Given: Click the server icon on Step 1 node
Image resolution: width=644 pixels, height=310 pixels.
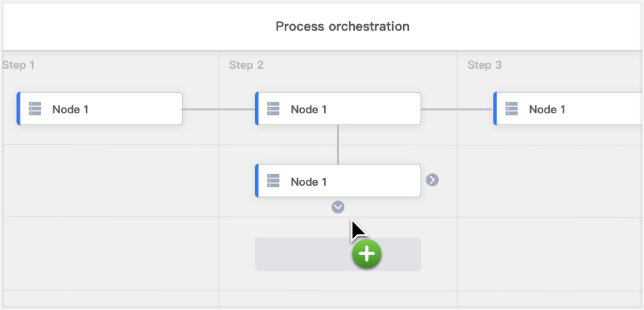Looking at the screenshot, I should pos(35,109).
